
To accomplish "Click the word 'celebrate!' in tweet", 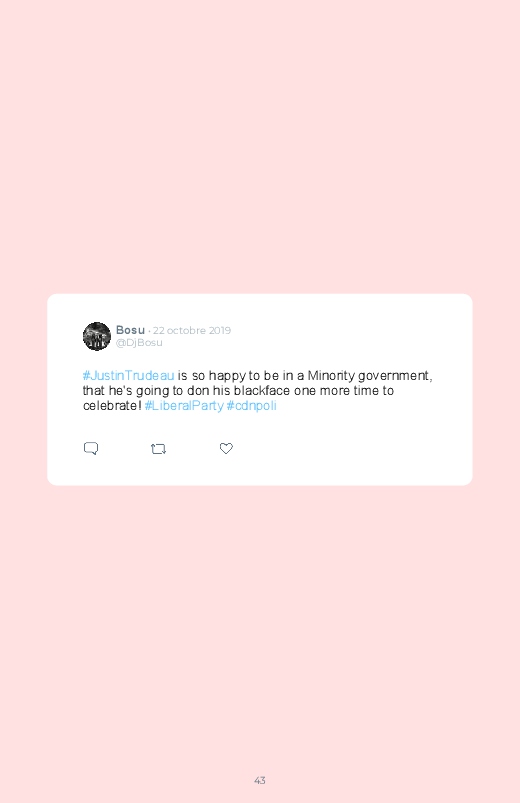I will coord(112,406).
